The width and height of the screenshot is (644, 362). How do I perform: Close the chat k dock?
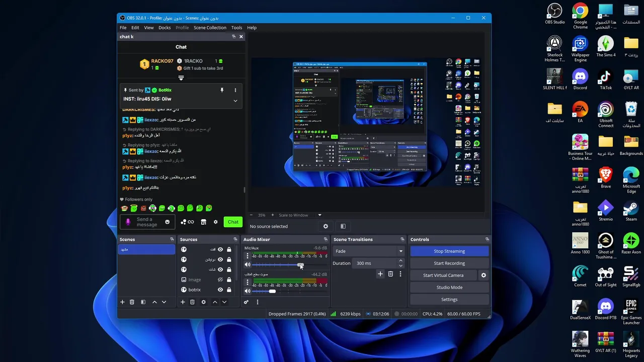point(241,37)
